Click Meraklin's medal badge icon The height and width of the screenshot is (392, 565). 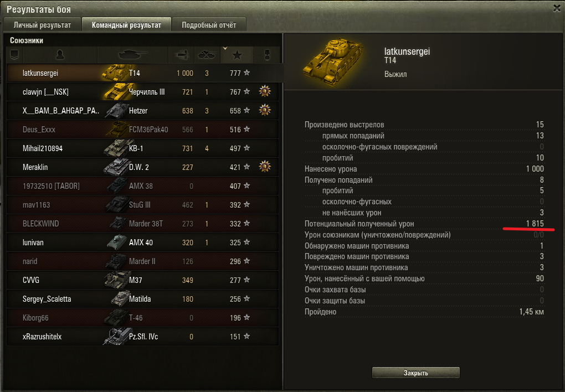pyautogui.click(x=265, y=167)
